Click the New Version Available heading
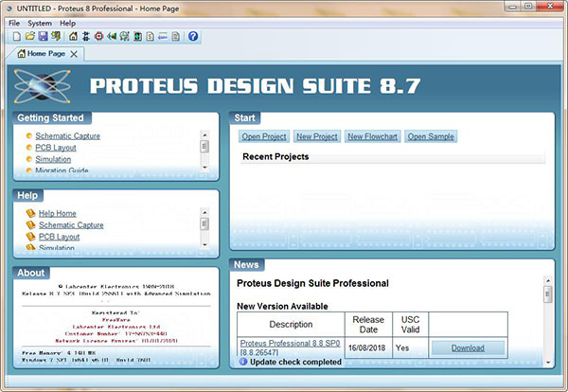The image size is (568, 392). (x=282, y=306)
